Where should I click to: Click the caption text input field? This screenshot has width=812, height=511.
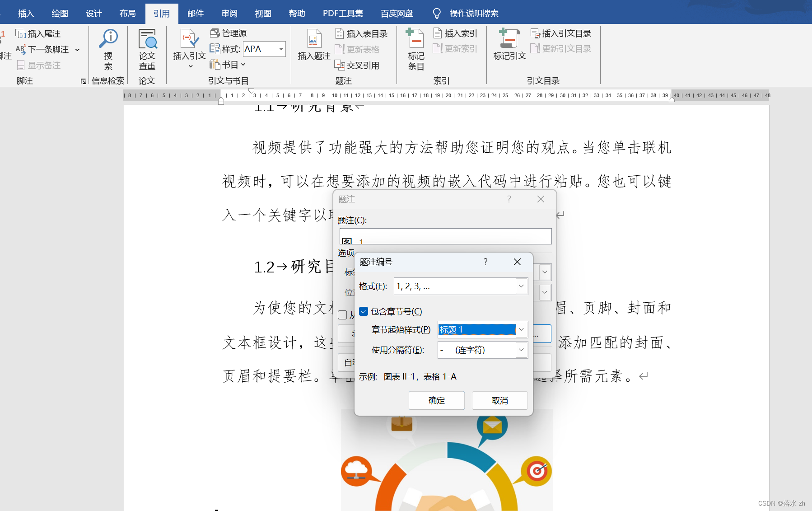[445, 236]
